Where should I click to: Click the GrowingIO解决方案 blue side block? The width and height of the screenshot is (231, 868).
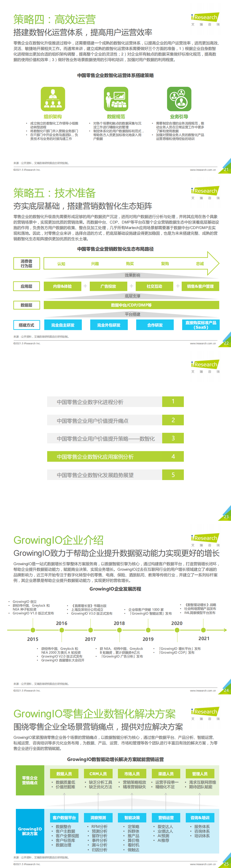[30, 831]
